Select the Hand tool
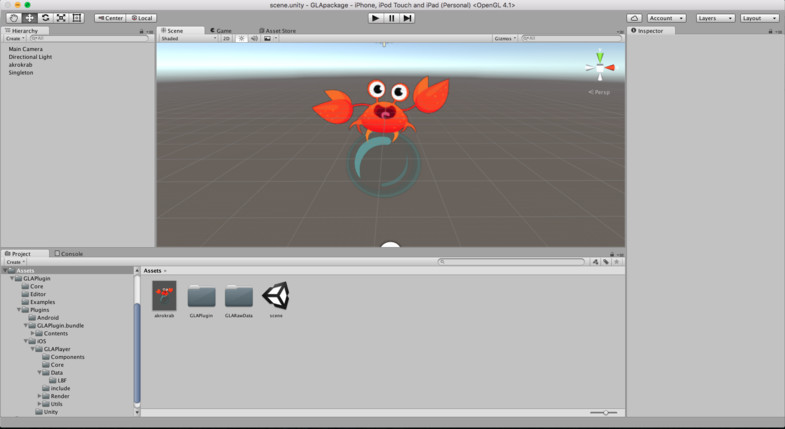The image size is (785, 429). pos(14,18)
